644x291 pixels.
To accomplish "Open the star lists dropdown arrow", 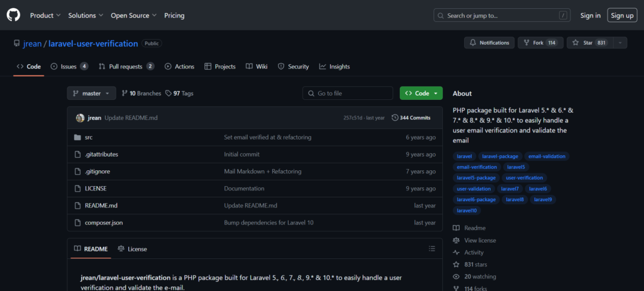I will click(x=620, y=43).
